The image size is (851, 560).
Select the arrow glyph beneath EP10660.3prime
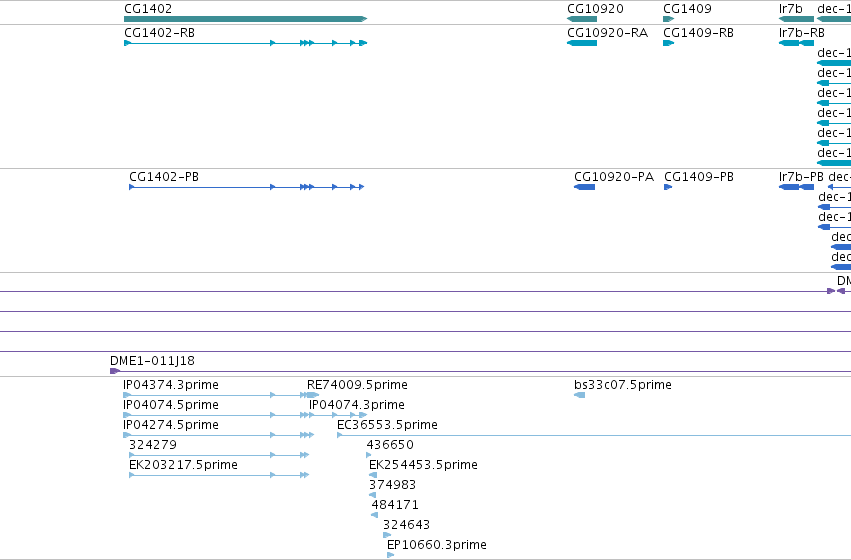[391, 555]
